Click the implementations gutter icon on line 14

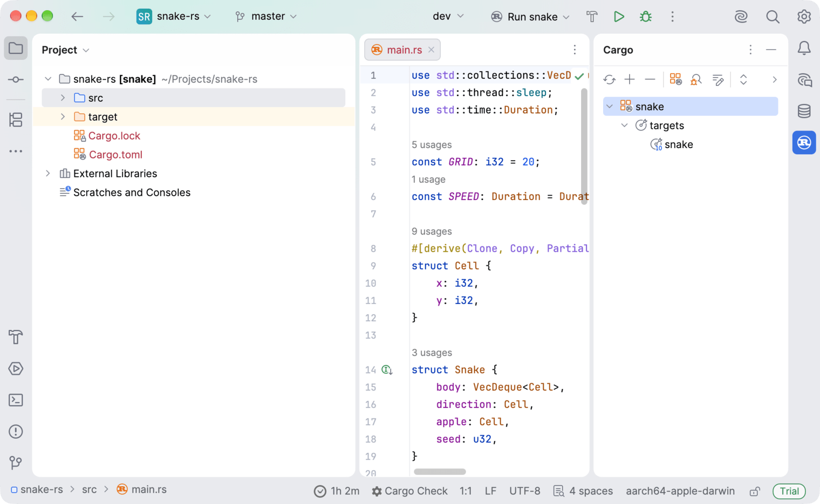pyautogui.click(x=387, y=370)
